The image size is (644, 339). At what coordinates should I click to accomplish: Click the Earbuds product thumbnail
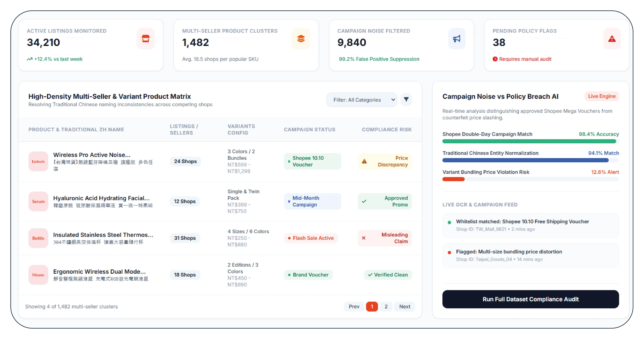click(38, 161)
